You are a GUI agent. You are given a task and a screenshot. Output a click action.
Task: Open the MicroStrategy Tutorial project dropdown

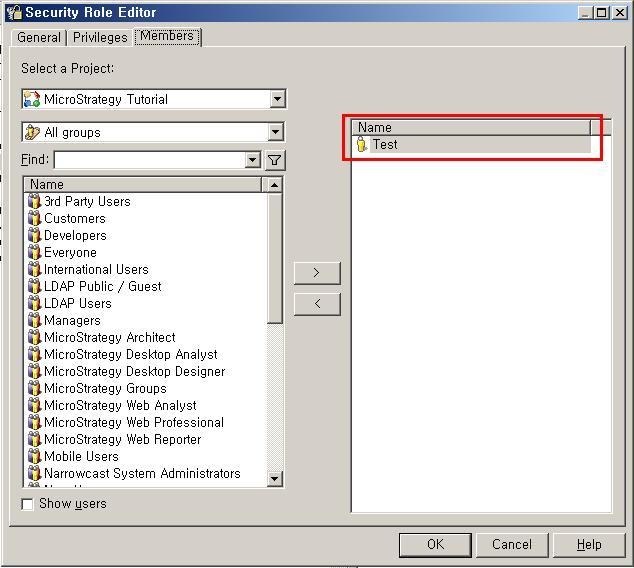point(277,99)
